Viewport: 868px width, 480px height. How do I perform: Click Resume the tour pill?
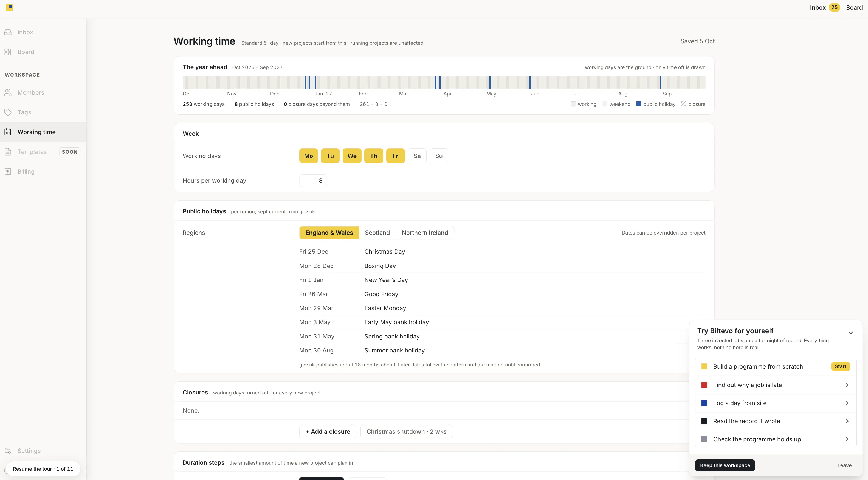43,469
